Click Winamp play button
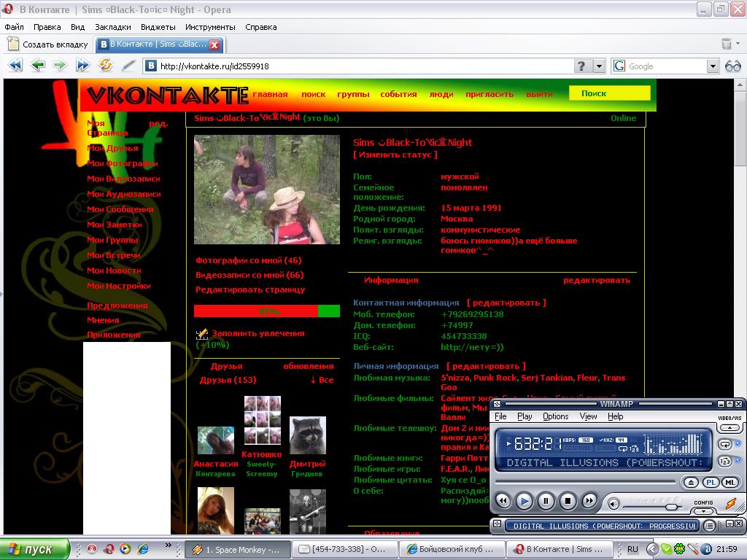The height and width of the screenshot is (560, 747). (x=524, y=501)
